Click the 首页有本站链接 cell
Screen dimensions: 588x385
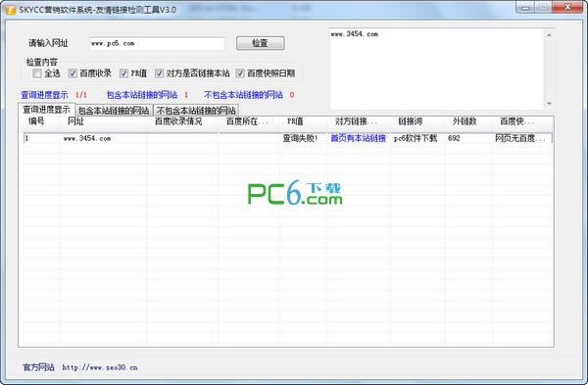click(x=358, y=138)
